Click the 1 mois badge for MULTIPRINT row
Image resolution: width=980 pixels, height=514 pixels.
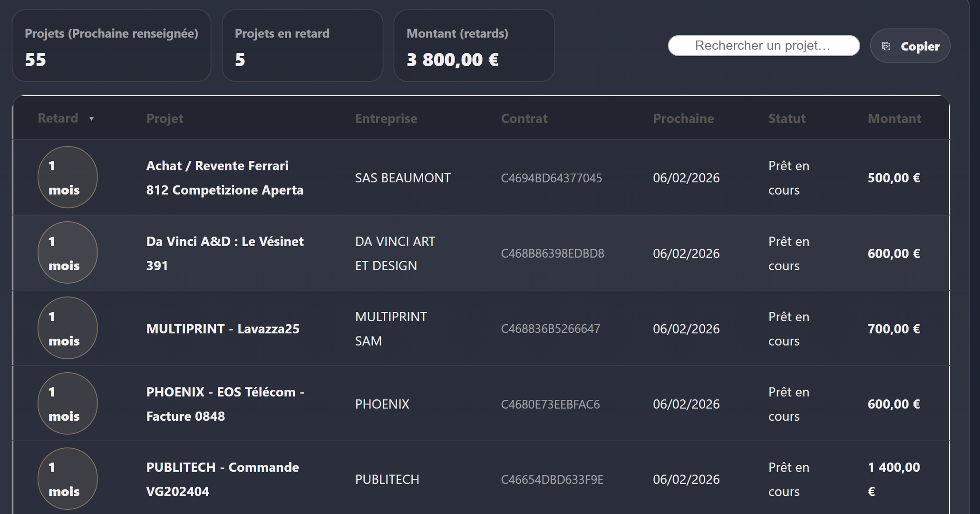(x=68, y=328)
